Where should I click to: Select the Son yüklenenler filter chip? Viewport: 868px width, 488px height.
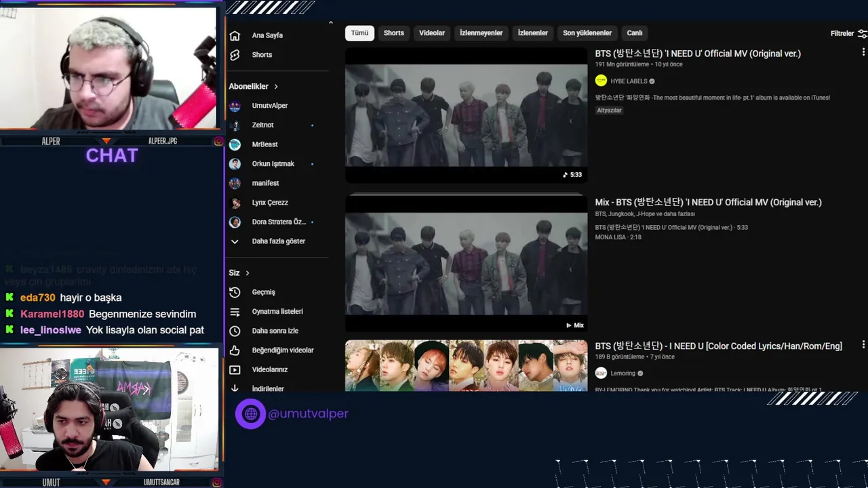[587, 33]
